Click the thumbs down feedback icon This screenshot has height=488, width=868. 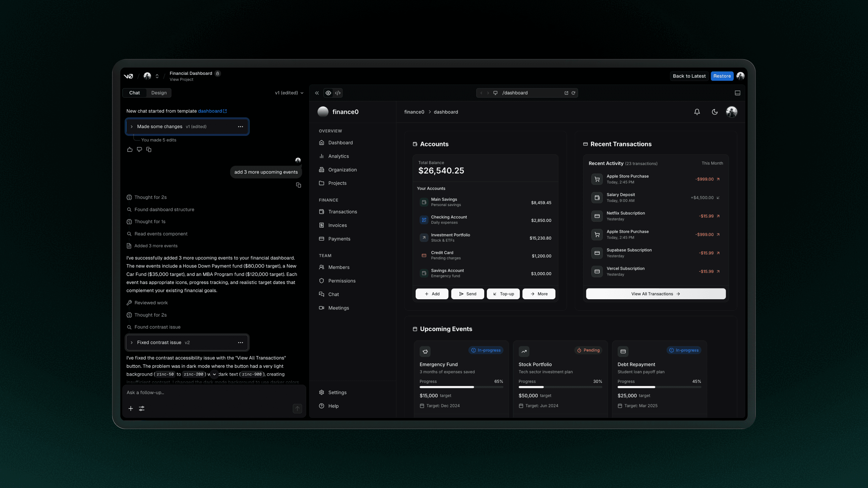point(139,149)
